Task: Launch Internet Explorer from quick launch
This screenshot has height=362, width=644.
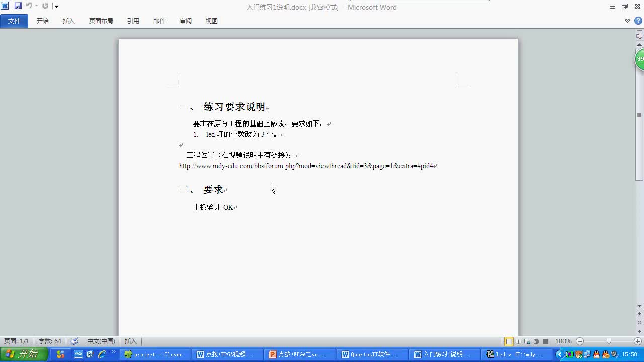Action: pos(102,354)
